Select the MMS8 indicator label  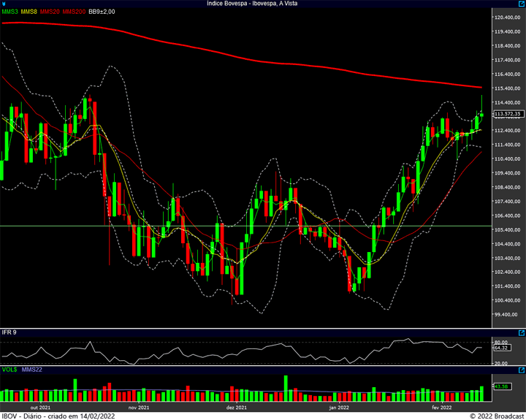pyautogui.click(x=28, y=12)
